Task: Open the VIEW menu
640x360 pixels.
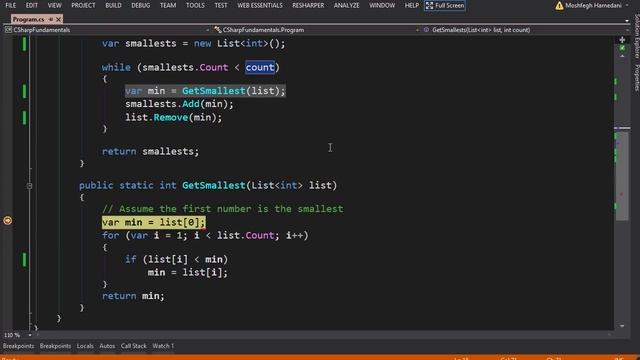Action: point(54,5)
